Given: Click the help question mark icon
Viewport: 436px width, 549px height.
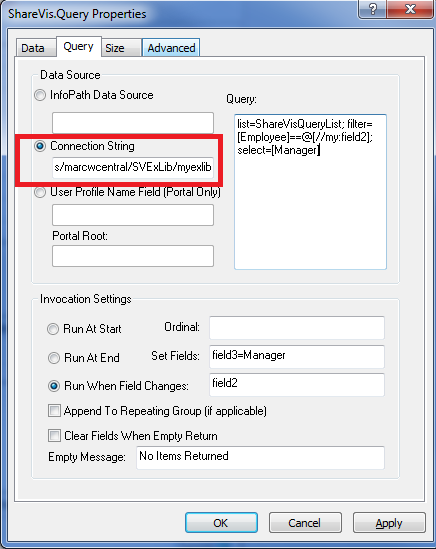Looking at the screenshot, I should (x=373, y=9).
